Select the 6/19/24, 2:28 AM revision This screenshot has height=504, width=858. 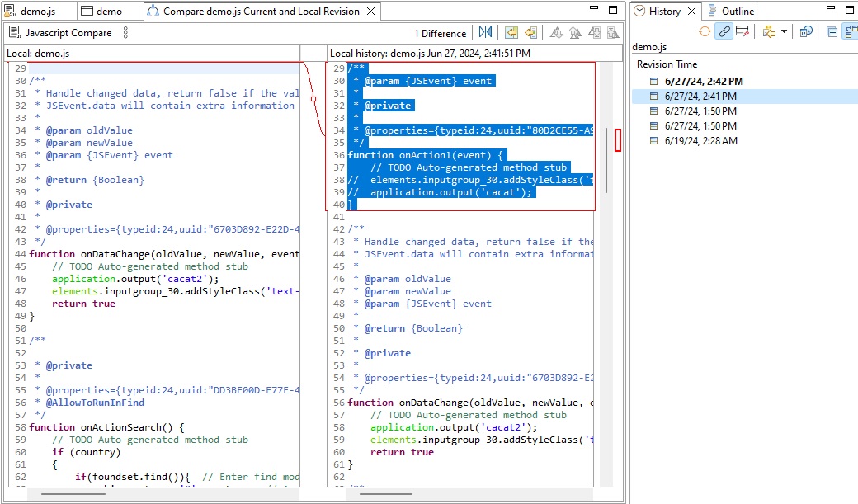pyautogui.click(x=700, y=141)
